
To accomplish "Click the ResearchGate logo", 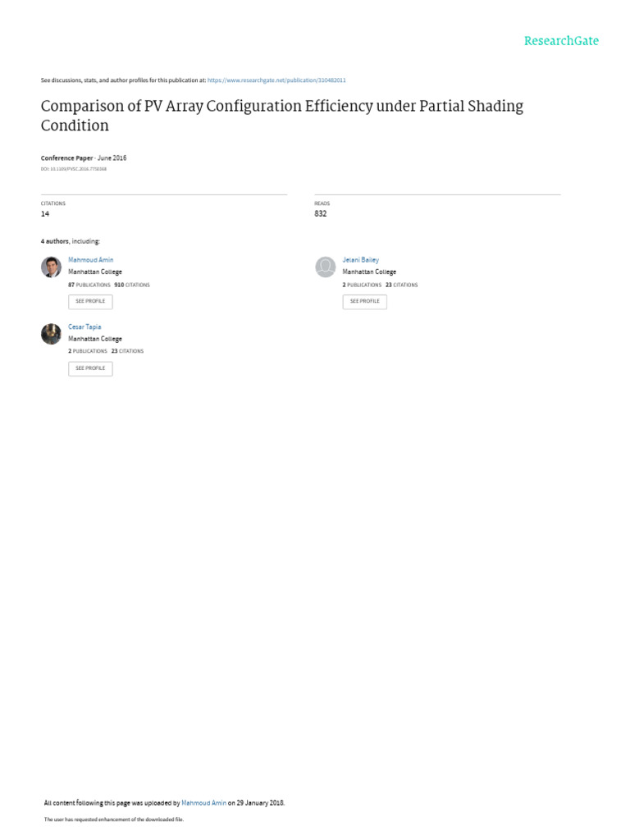I will click(561, 41).
